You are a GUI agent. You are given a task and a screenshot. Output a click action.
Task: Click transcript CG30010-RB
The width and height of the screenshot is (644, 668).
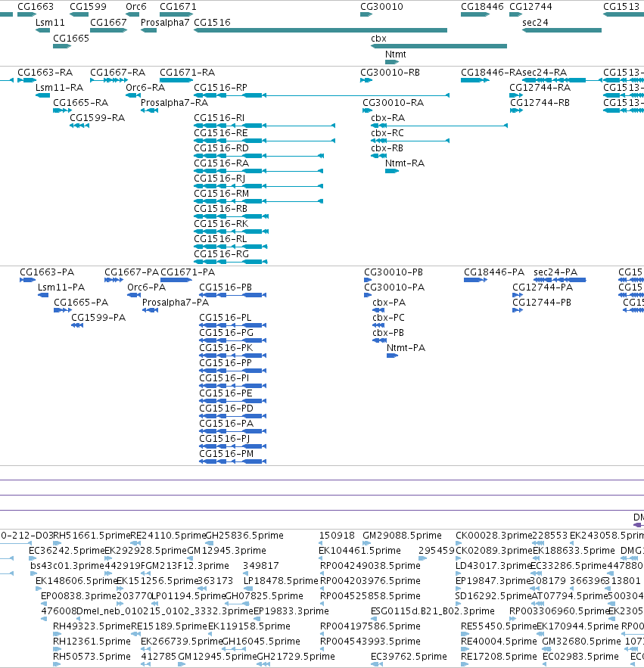pyautogui.click(x=366, y=80)
